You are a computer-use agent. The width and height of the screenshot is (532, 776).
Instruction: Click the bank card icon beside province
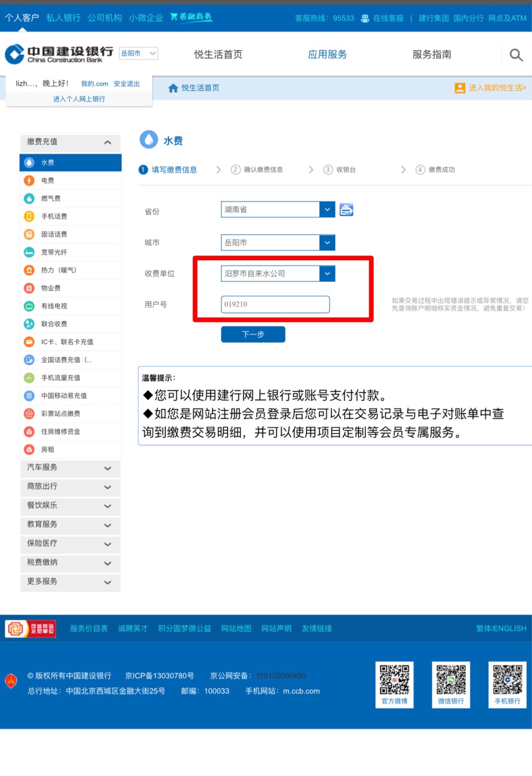pos(346,210)
